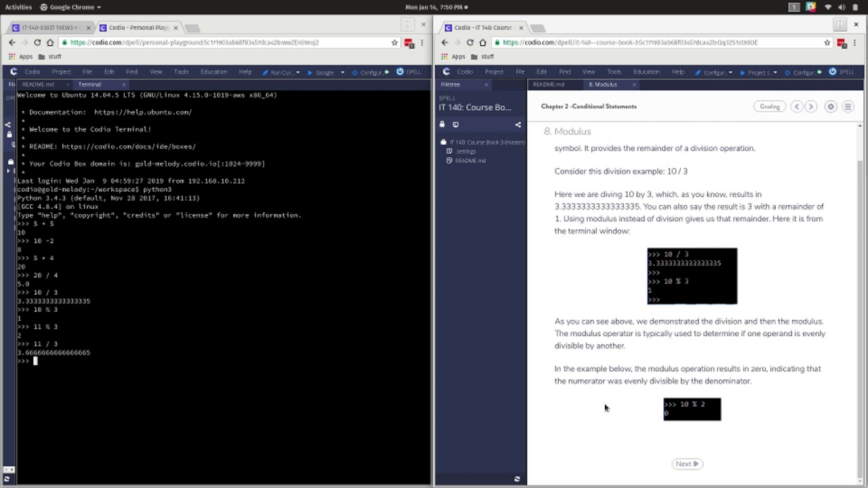
Task: Click the lock icon under IT 140 project title
Action: pos(442,125)
